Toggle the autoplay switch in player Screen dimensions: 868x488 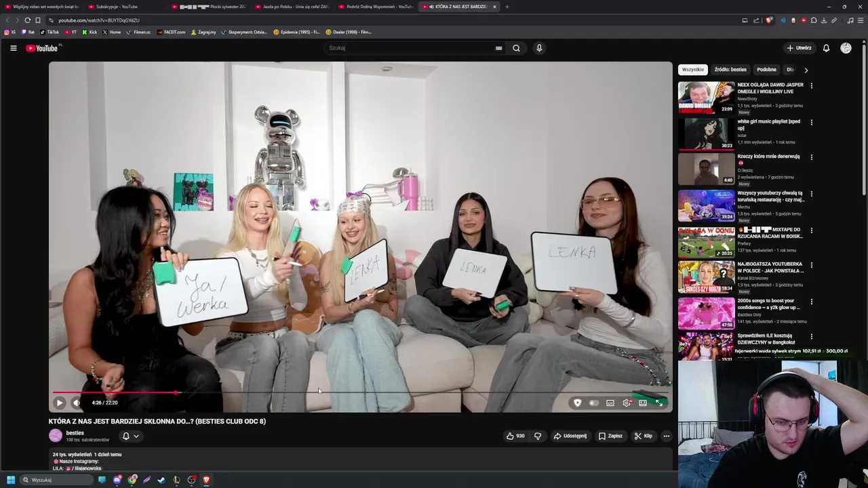(593, 403)
